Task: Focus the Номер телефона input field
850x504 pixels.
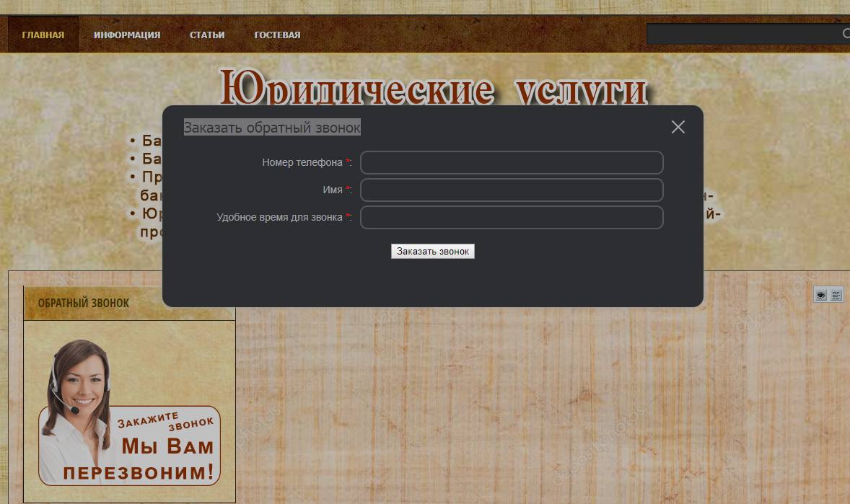Action: [x=511, y=162]
